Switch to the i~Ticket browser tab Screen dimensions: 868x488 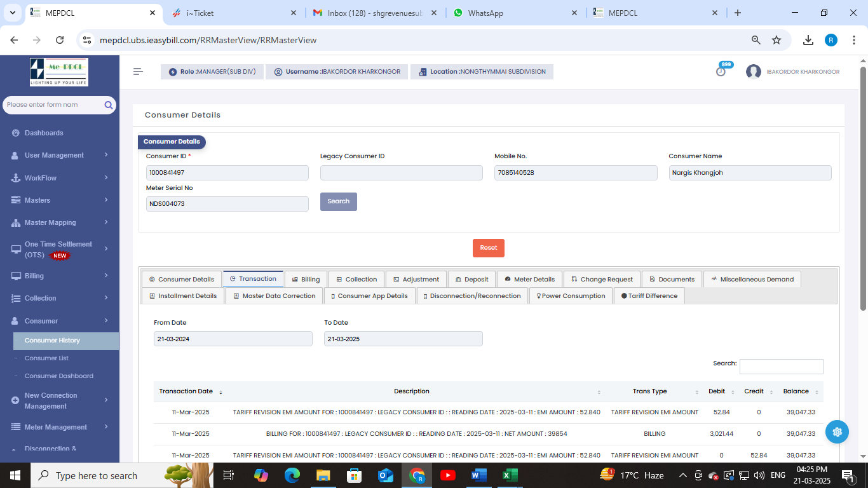234,13
